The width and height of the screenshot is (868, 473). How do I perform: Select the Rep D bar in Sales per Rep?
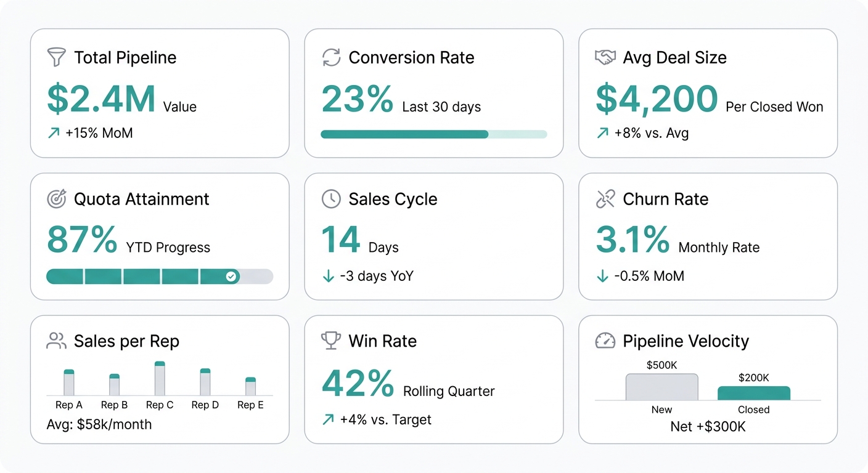[x=205, y=382]
